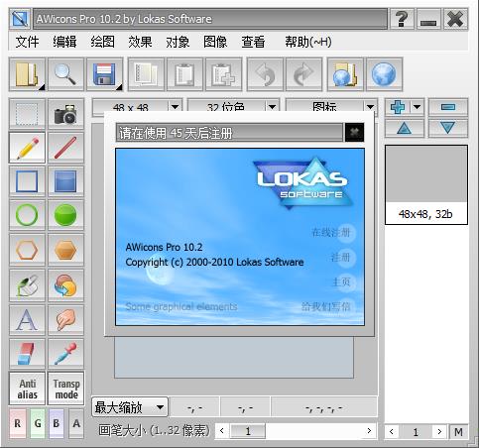
Task: Click the Paste clipboard icon
Action: (x=184, y=74)
